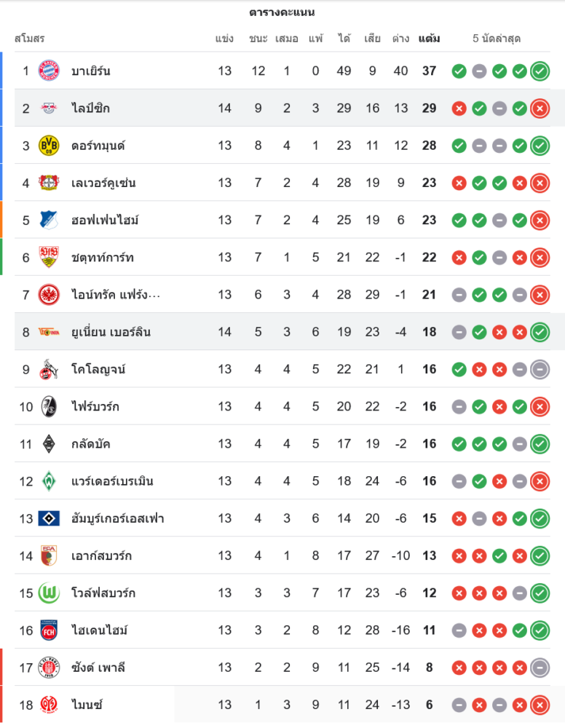The image size is (565, 728).
Task: Click the ตารางคะแนน table title
Action: [282, 12]
